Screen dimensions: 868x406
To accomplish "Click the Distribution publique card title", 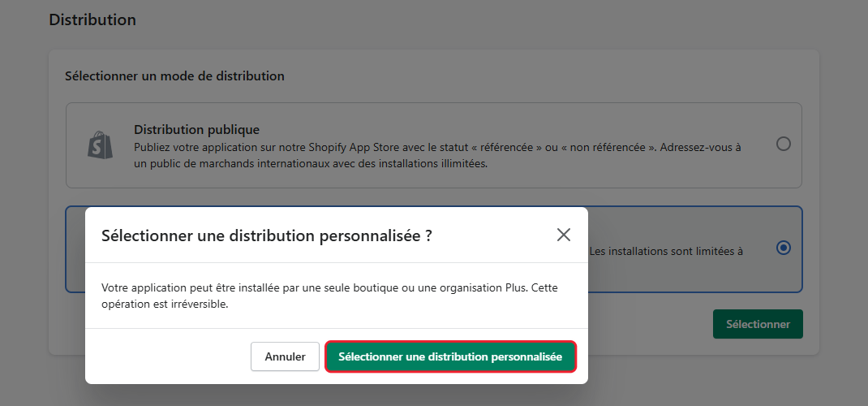I will (x=196, y=130).
